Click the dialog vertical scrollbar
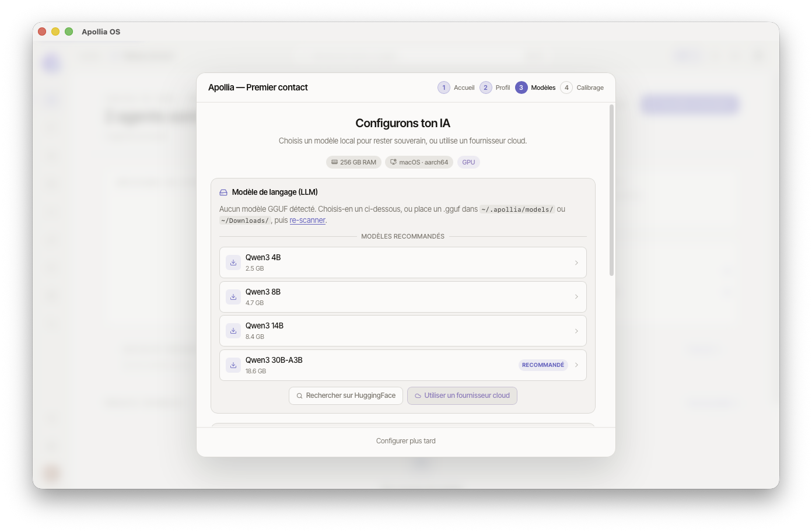The width and height of the screenshot is (812, 532). [x=611, y=190]
